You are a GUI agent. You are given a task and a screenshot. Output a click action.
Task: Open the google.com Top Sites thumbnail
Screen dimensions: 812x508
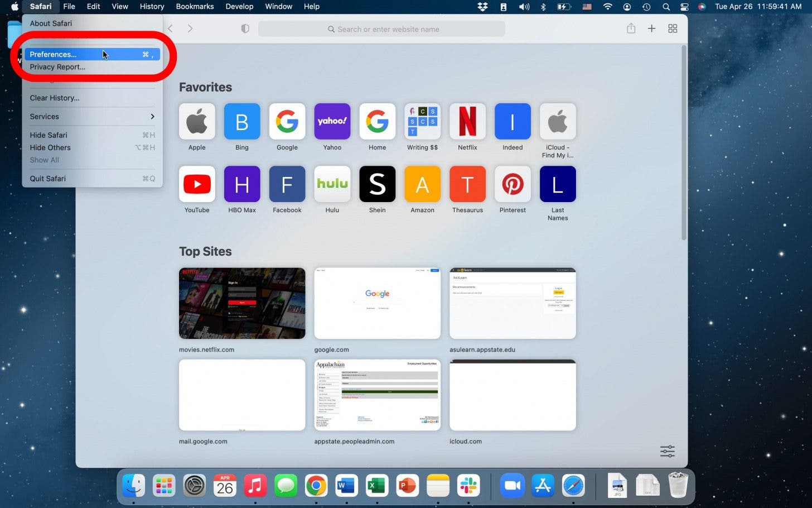(x=377, y=303)
